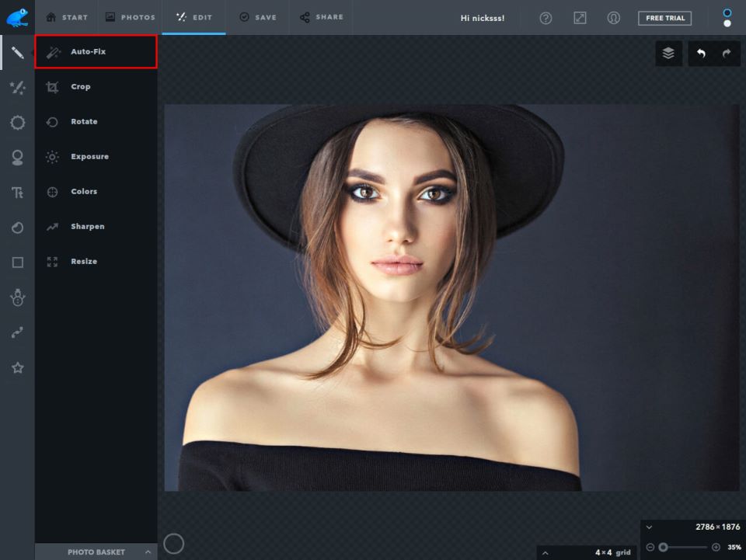
Task: Open the favorites star sidebar icon
Action: pos(18,367)
